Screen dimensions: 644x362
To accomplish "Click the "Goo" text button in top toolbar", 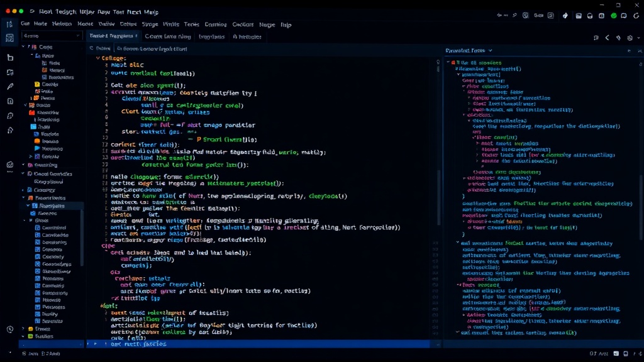I will 538,15.
